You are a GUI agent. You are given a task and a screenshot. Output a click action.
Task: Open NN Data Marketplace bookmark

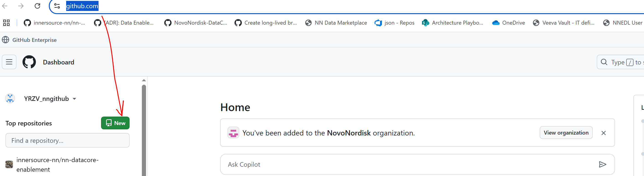point(336,23)
